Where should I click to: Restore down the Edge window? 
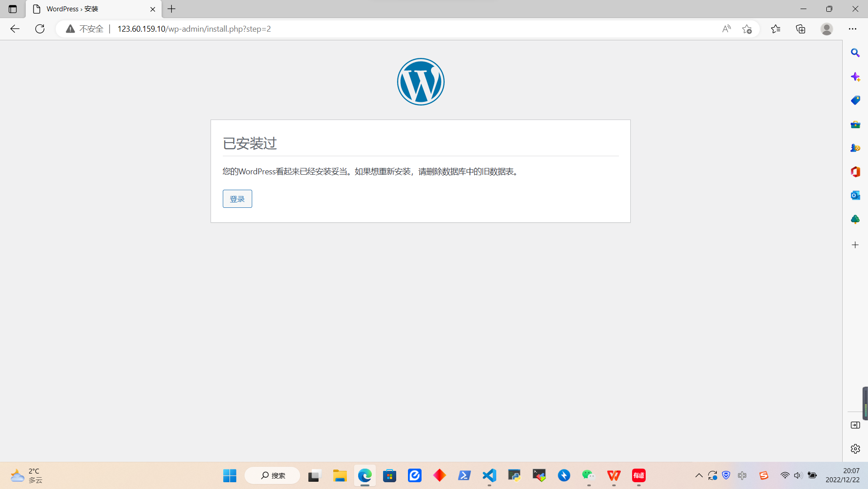click(x=829, y=9)
